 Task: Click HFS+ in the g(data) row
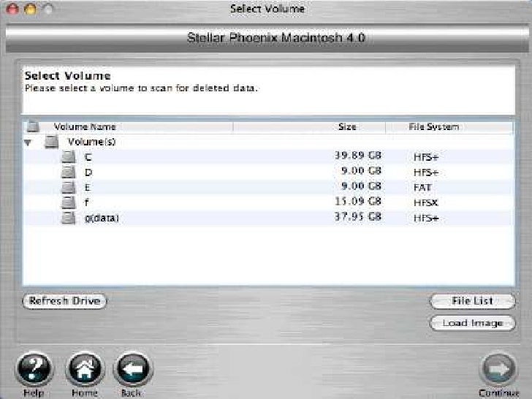(x=426, y=218)
